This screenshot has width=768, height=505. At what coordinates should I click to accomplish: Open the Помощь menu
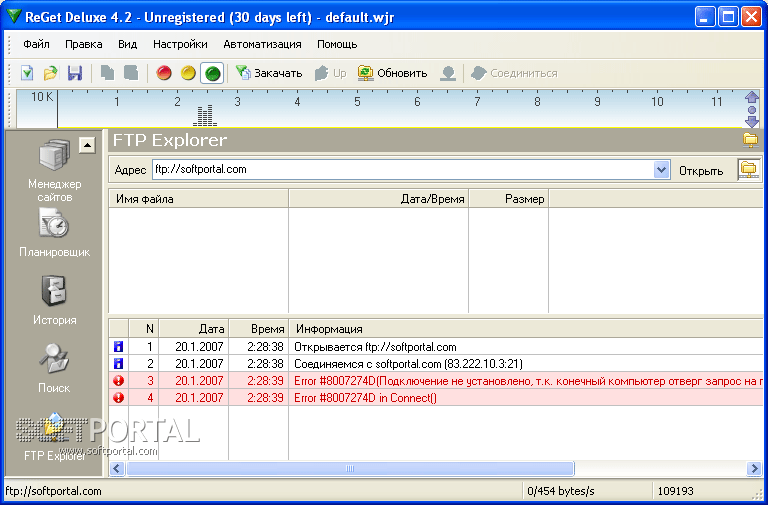[x=337, y=44]
